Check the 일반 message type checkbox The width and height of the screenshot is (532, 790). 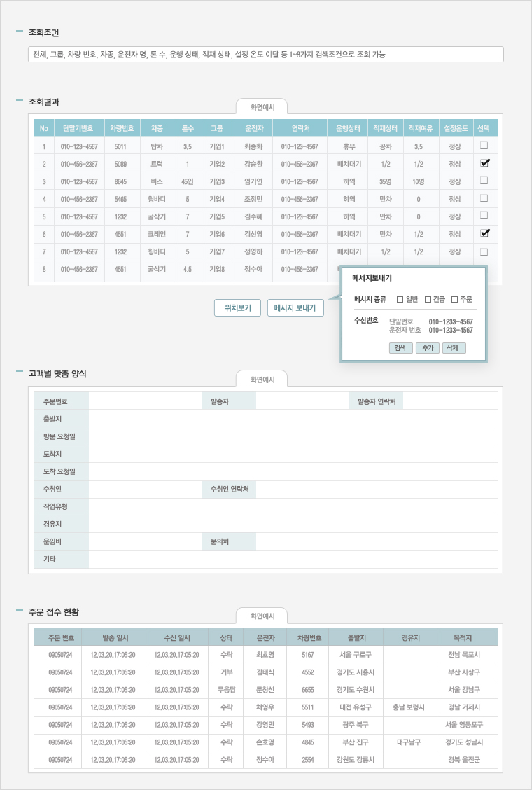coord(400,300)
